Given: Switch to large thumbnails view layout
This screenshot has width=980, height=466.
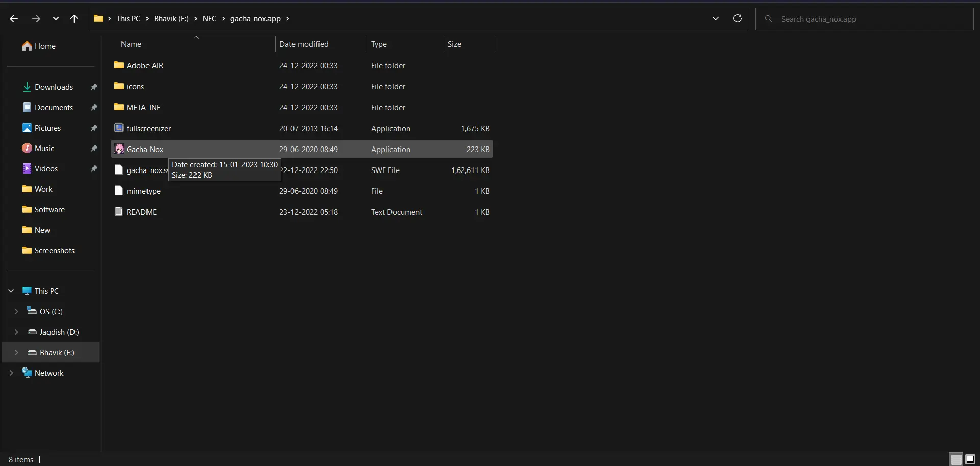Looking at the screenshot, I should coord(970,459).
